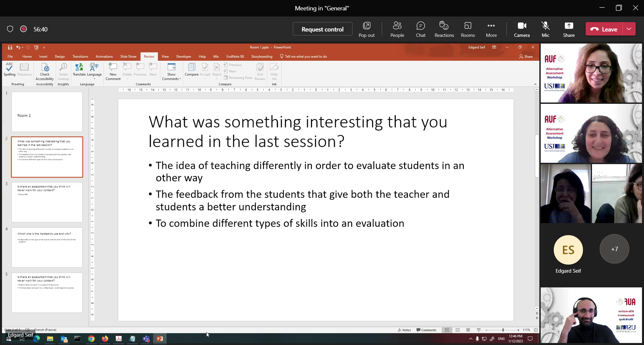
Task: Open the People participants panel
Action: 397,29
